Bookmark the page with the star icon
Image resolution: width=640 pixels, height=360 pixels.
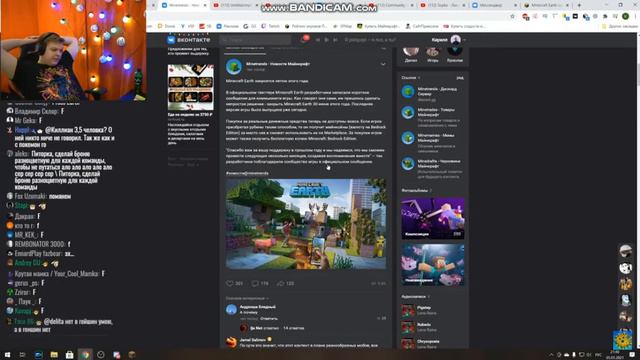[512, 16]
